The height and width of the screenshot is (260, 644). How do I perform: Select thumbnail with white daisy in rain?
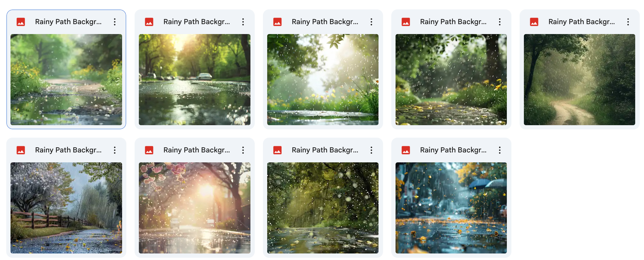coord(323,79)
